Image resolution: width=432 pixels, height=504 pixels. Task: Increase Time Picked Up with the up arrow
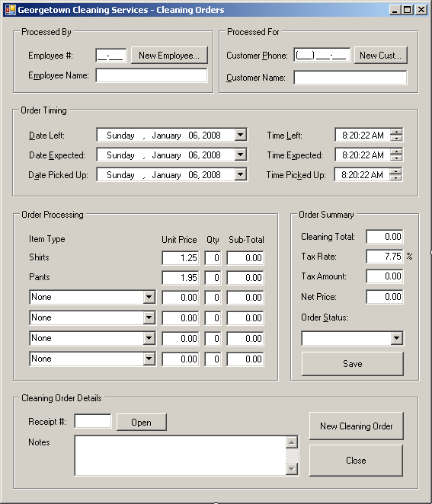click(x=395, y=171)
